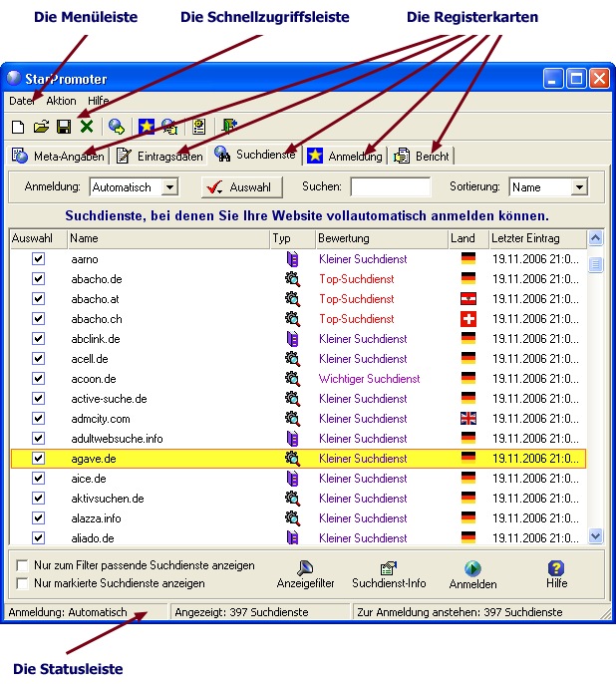Click the Austrian flag for abacho.at
The width and height of the screenshot is (616, 684).
(x=468, y=299)
